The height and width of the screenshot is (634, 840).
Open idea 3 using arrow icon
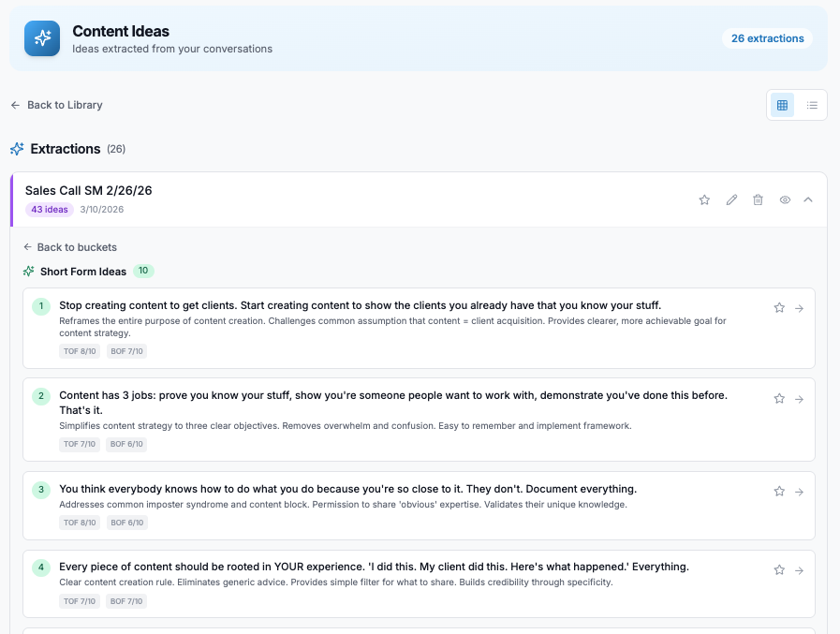pyautogui.click(x=799, y=492)
